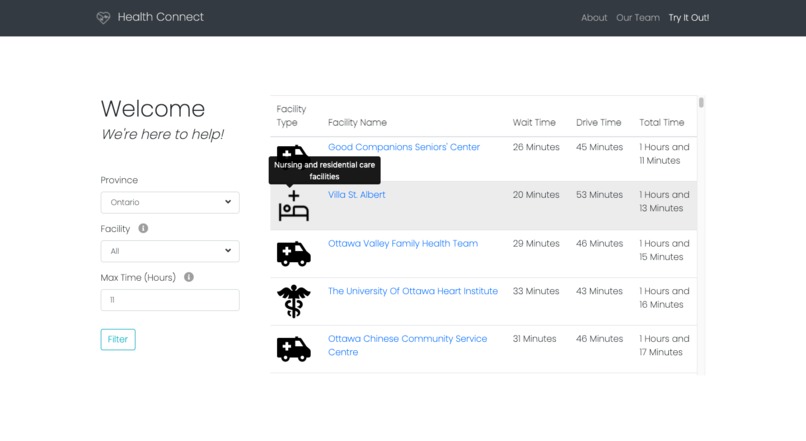This screenshot has height=441, width=806.
Task: Open the Province dropdown showing Ontario
Action: (170, 202)
